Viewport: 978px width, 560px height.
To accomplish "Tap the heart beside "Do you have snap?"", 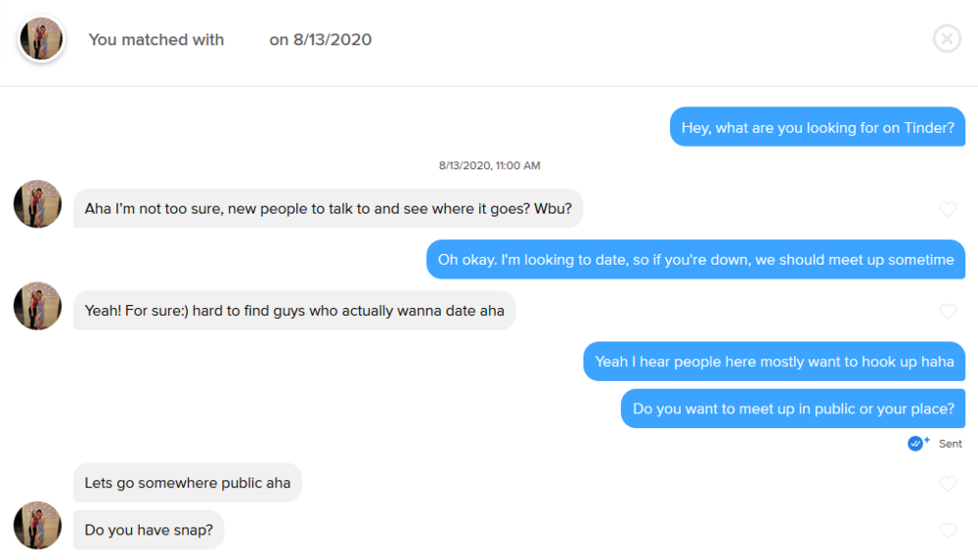I will pos(948,531).
